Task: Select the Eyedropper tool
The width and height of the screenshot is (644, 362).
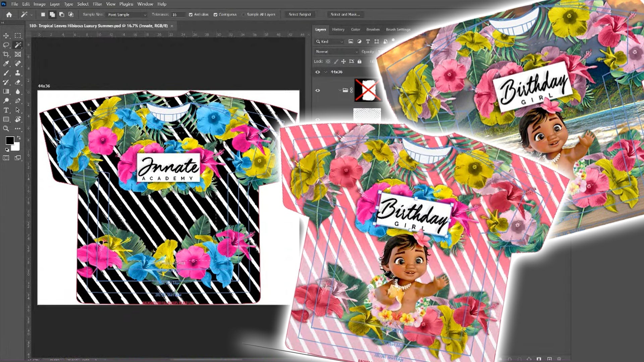Action: [x=7, y=63]
